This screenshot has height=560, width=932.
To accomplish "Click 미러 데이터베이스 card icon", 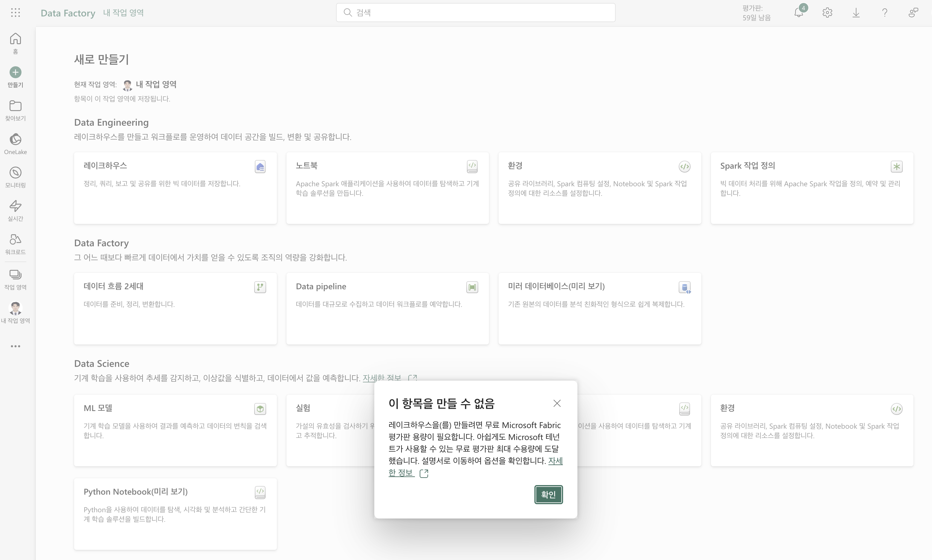I will (685, 287).
